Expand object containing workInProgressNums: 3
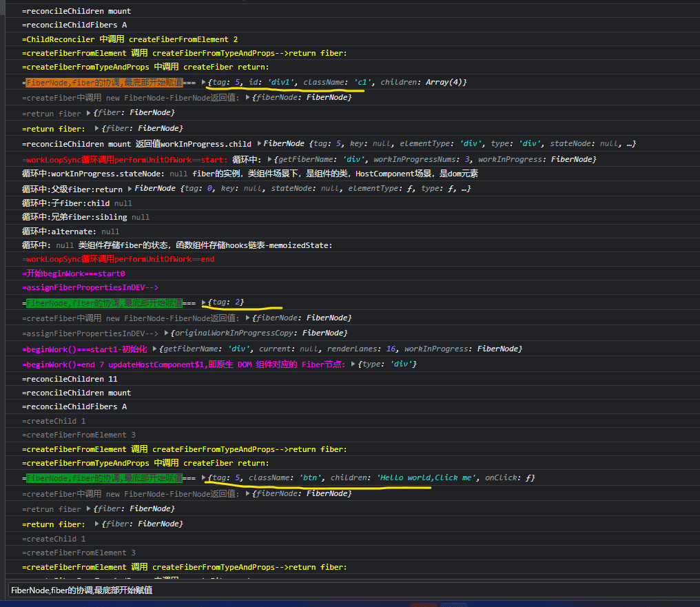 [269, 160]
